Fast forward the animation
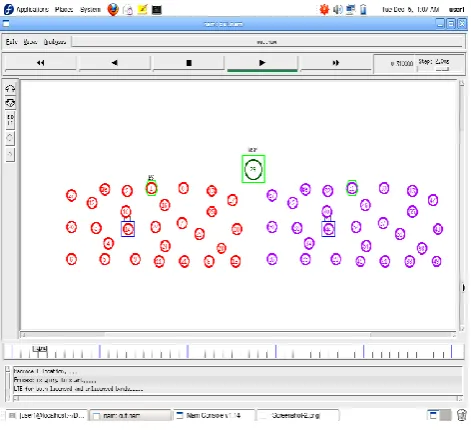 point(336,63)
